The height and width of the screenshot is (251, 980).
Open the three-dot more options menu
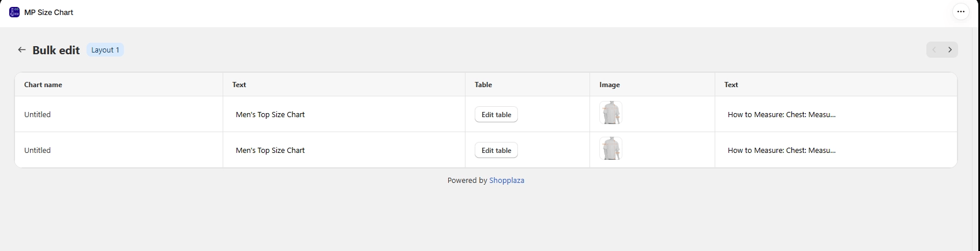(x=960, y=12)
